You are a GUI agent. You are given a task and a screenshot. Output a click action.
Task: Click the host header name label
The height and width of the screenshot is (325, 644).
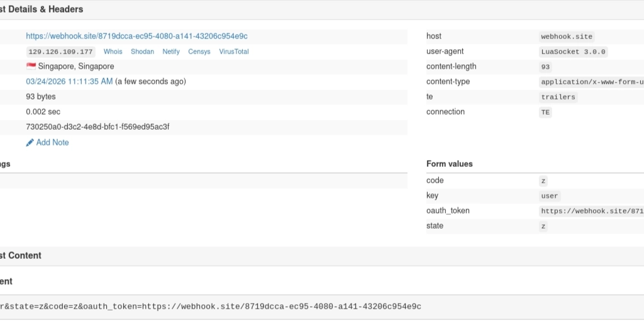pos(434,36)
